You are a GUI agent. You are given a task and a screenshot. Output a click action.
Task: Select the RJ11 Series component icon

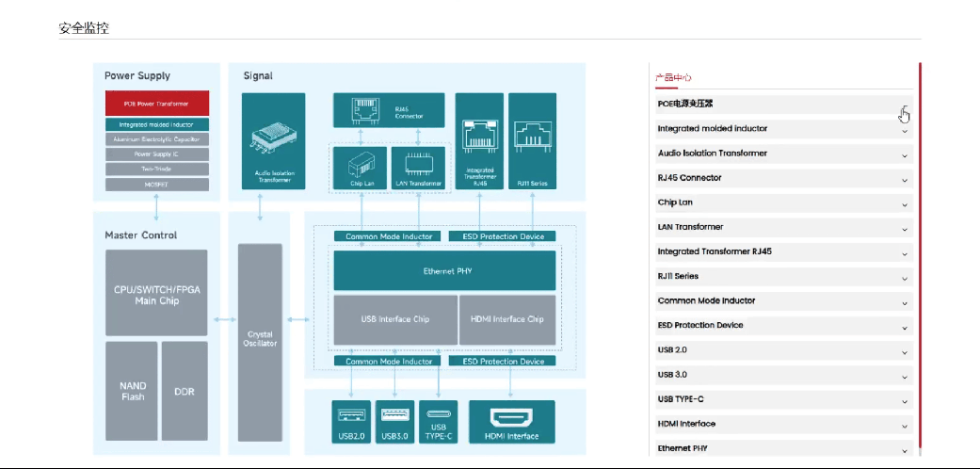tap(532, 141)
